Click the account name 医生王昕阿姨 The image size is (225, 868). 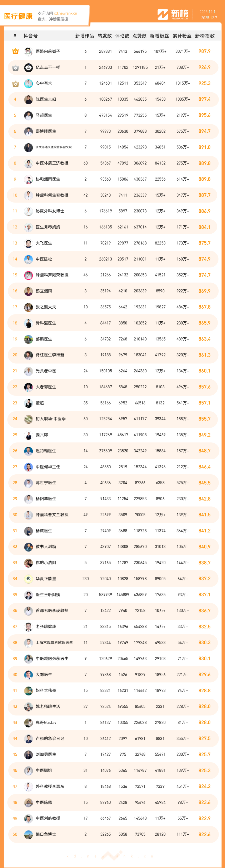(48, 595)
